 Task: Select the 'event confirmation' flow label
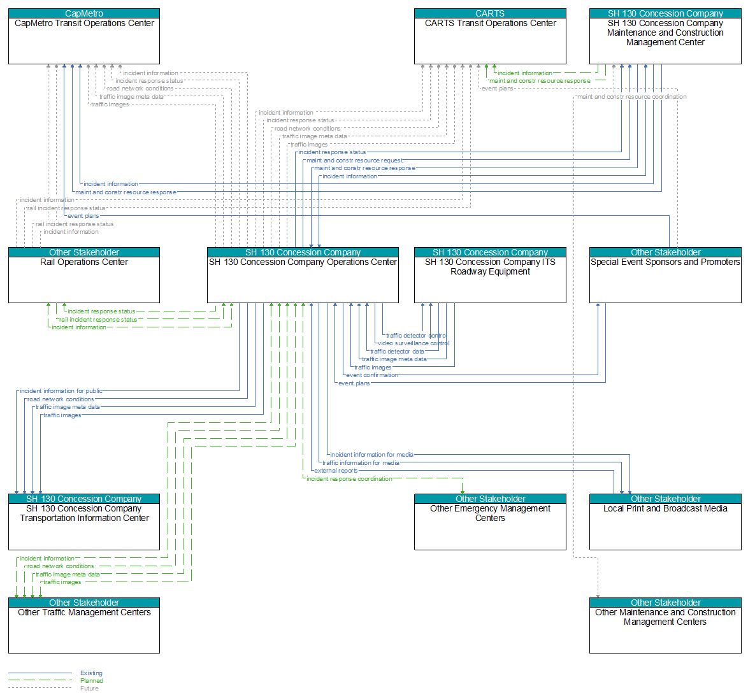[x=372, y=375]
